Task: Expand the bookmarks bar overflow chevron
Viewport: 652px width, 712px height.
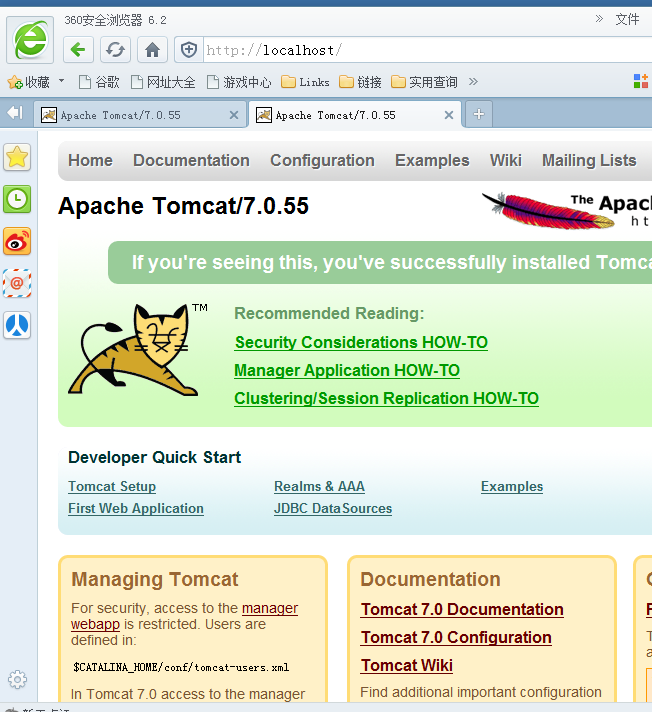Action: pos(473,82)
